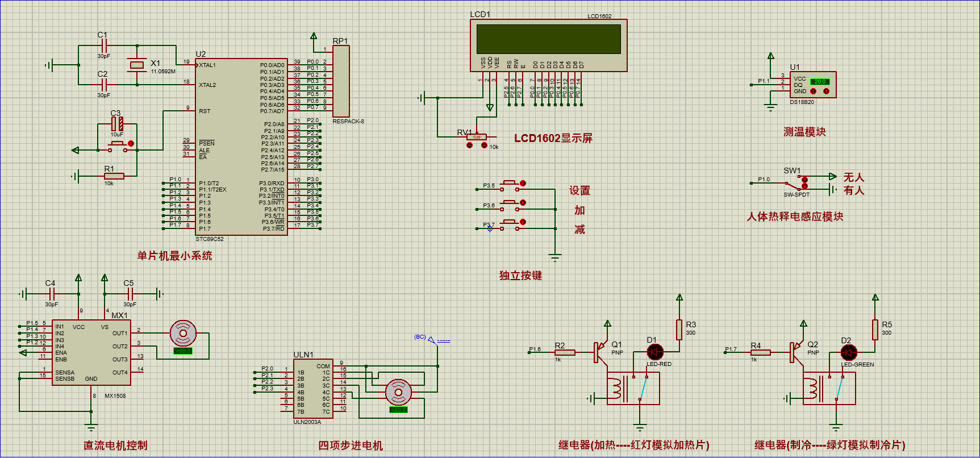
Task: Select the LED-RED diode D1
Action: pyautogui.click(x=655, y=352)
